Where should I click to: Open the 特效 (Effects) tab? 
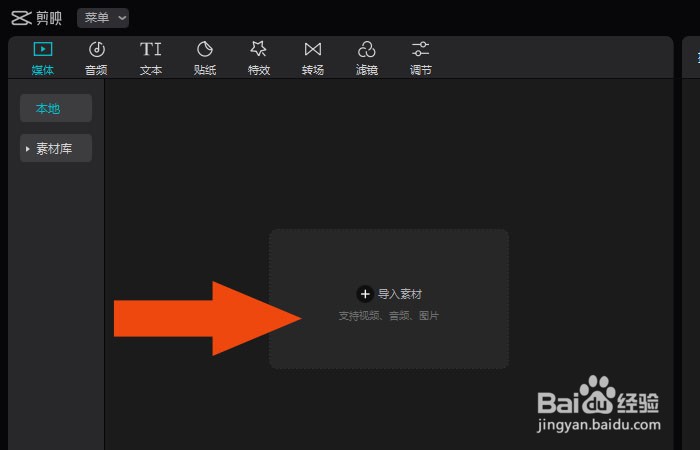(x=259, y=58)
